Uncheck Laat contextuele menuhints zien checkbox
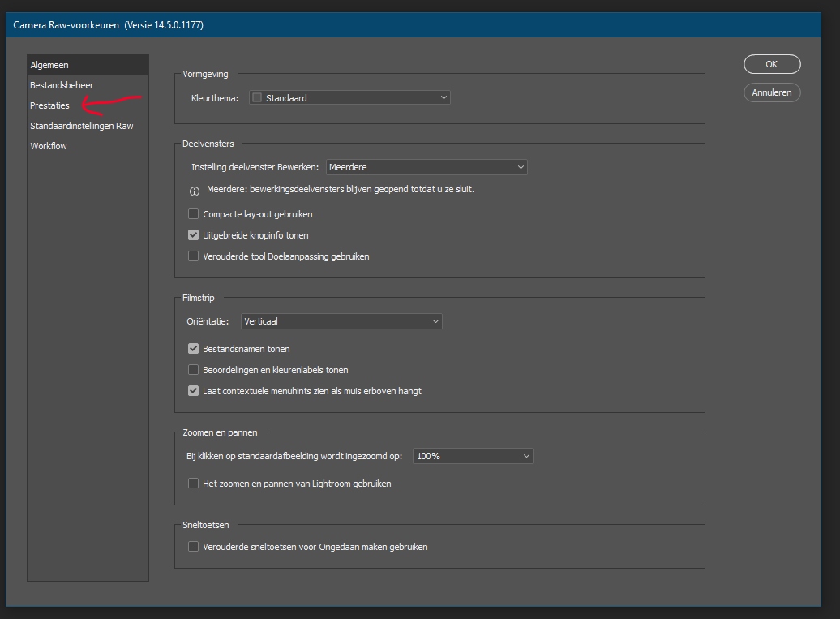840x619 pixels. click(194, 391)
